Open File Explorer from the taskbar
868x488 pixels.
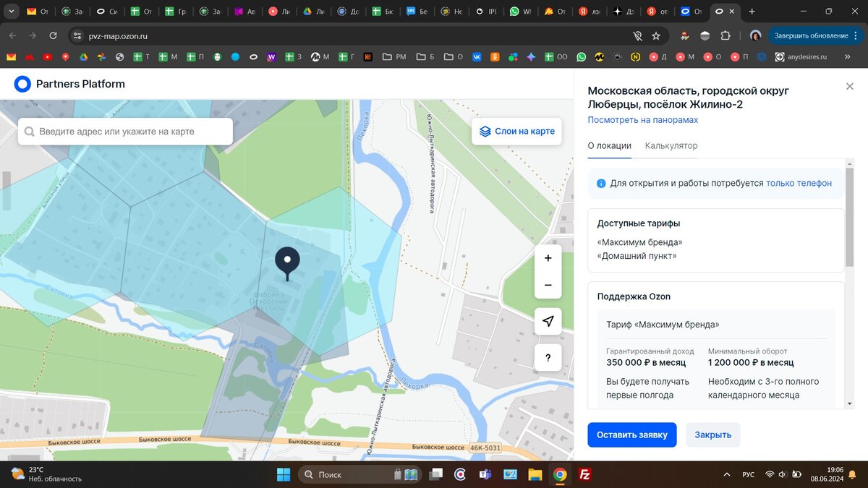point(535,474)
